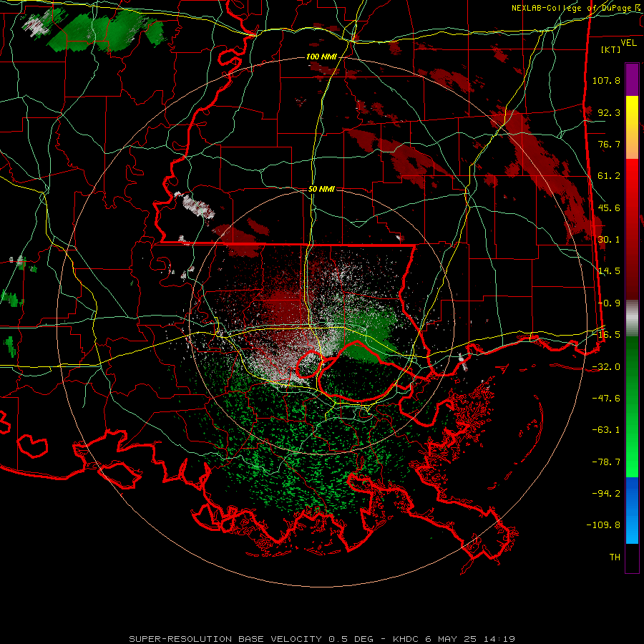
Task: Click the [KT] units label
Action: pyautogui.click(x=611, y=49)
